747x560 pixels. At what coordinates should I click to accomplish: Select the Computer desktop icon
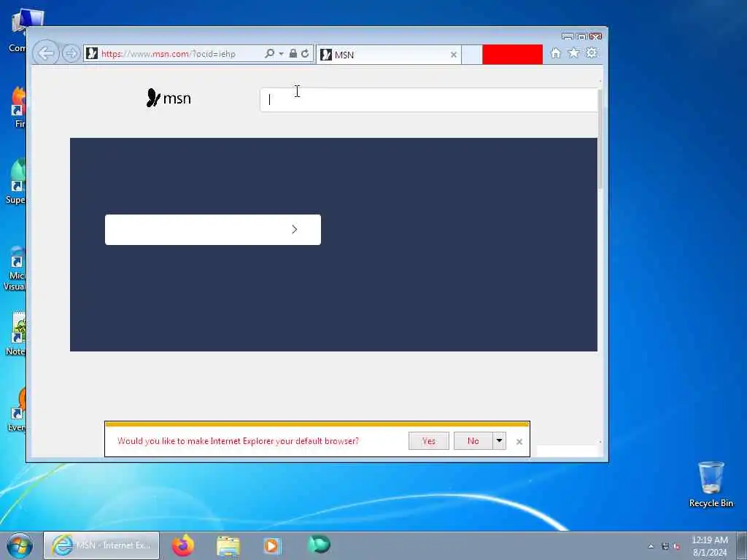point(20,29)
